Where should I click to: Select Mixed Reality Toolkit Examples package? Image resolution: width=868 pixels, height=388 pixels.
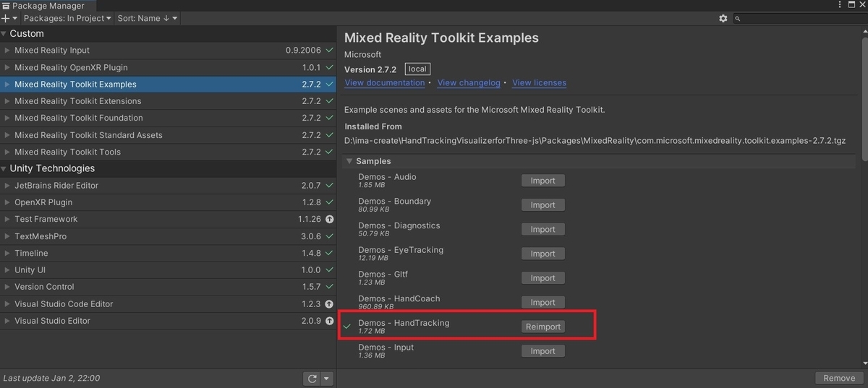coord(169,85)
